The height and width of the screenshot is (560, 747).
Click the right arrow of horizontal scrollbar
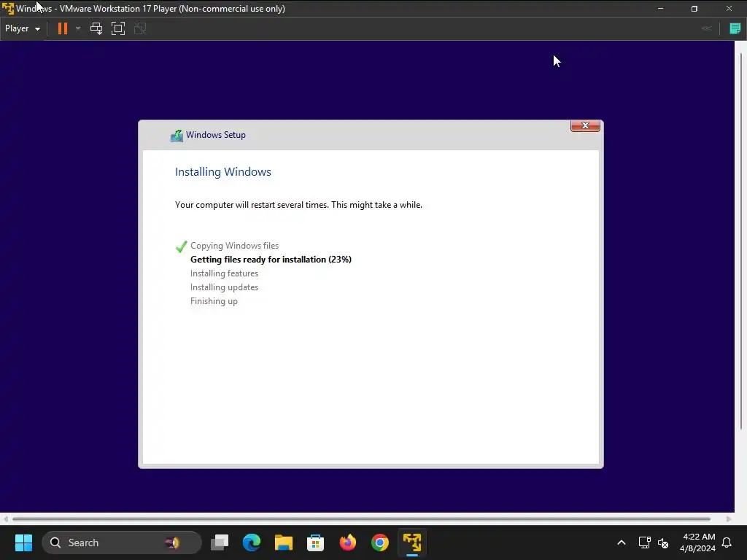(729, 519)
